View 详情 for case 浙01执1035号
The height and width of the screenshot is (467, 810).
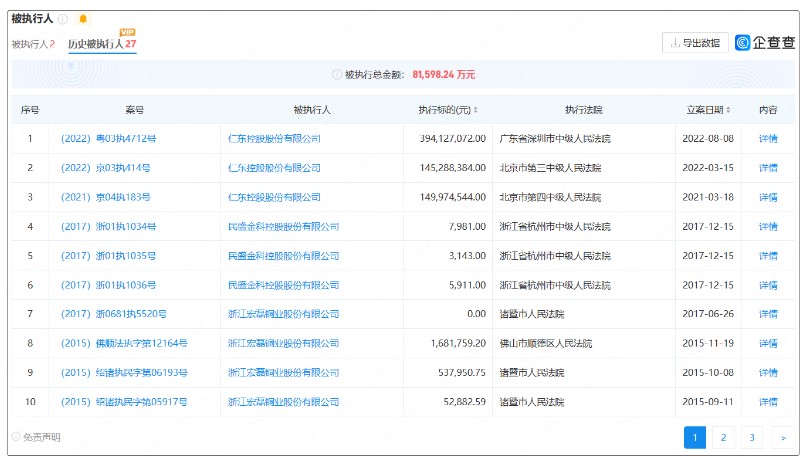pos(768,256)
